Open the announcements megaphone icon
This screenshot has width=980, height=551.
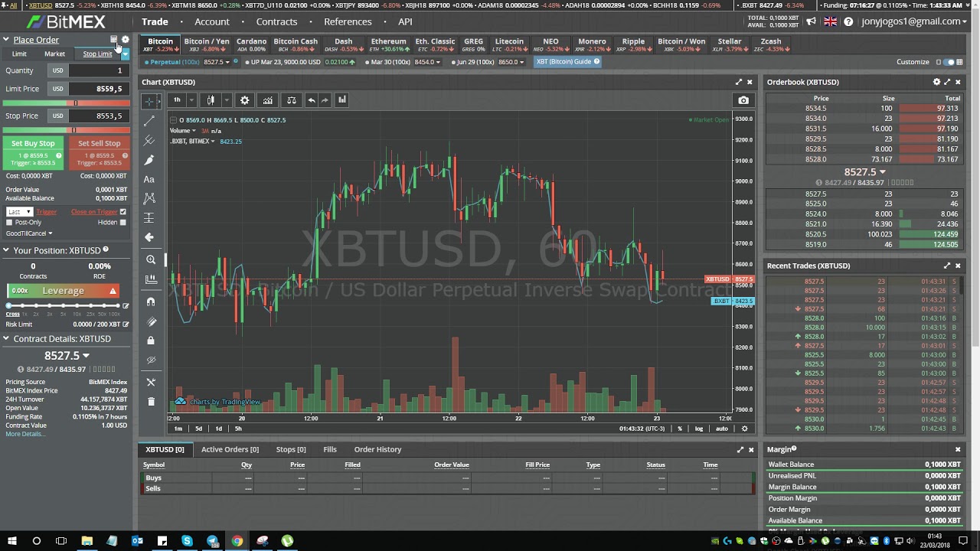[x=812, y=22]
